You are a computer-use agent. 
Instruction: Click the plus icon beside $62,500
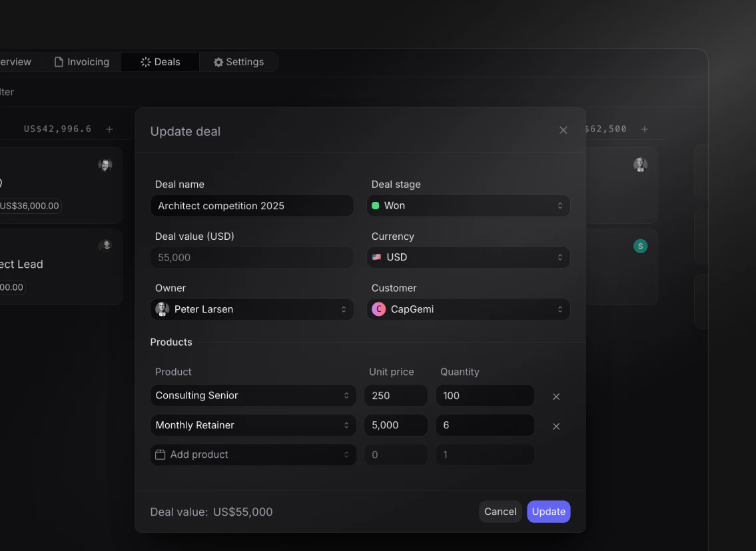point(644,129)
